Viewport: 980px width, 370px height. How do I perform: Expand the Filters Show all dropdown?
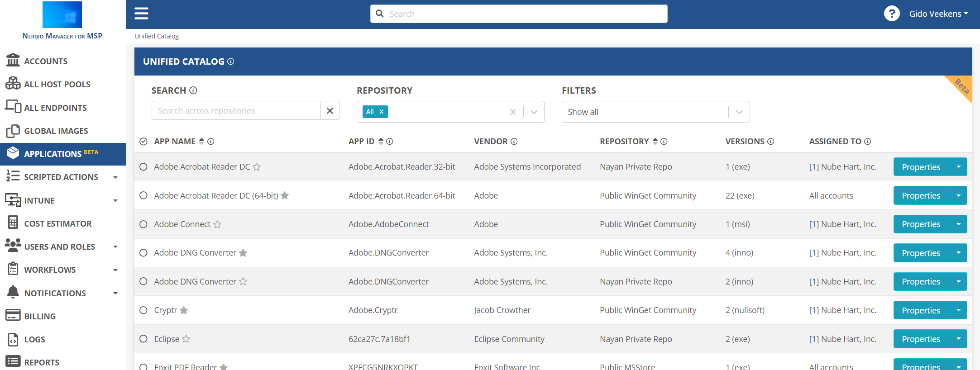(739, 112)
